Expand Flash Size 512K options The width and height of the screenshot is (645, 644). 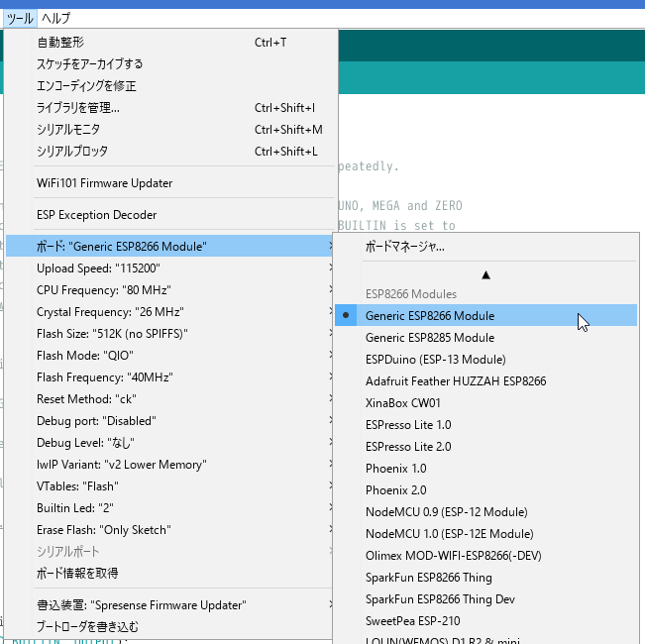point(169,334)
